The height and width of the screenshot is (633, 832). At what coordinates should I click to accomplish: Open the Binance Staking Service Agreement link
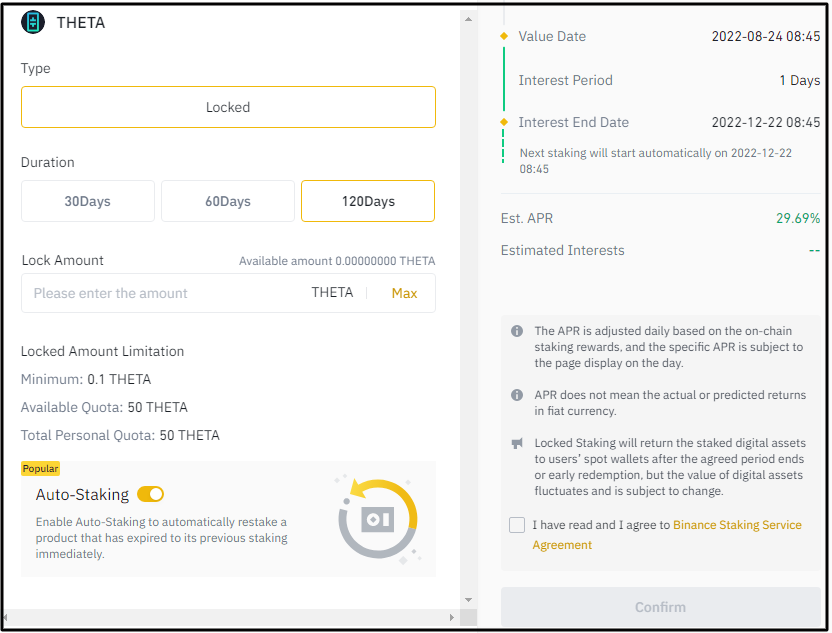pyautogui.click(x=736, y=525)
